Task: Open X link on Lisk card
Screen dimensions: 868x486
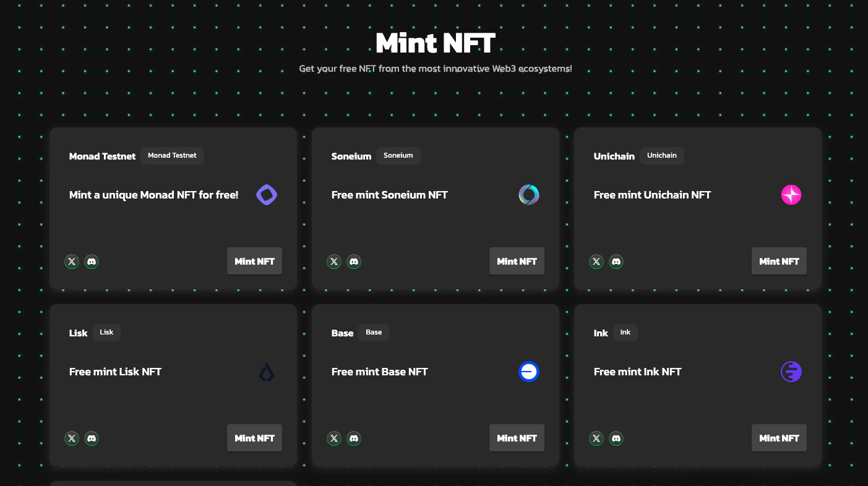Action: 72,438
